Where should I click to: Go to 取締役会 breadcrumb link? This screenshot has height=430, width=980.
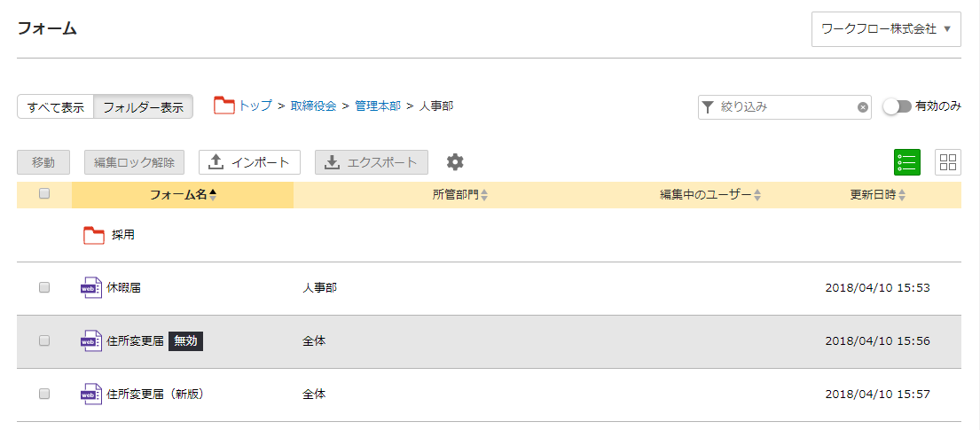(x=313, y=106)
